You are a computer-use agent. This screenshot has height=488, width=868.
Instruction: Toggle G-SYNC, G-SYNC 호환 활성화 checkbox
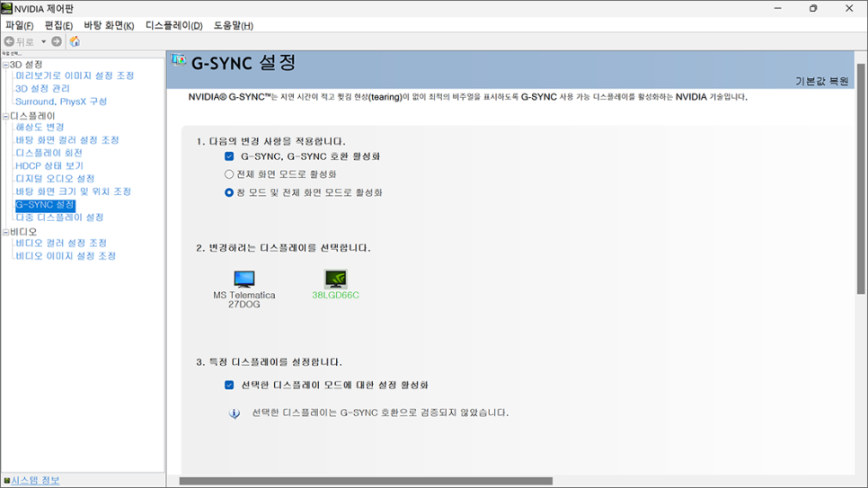[x=229, y=156]
